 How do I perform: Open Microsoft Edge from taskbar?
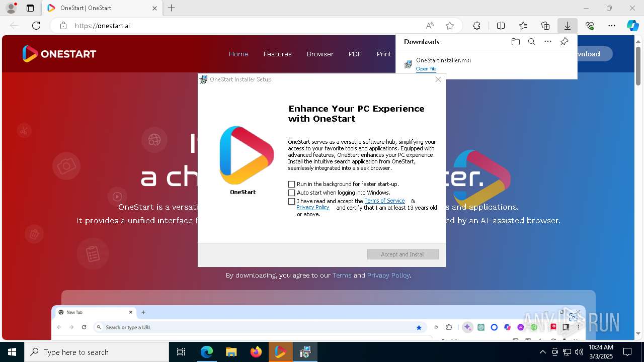point(207,352)
